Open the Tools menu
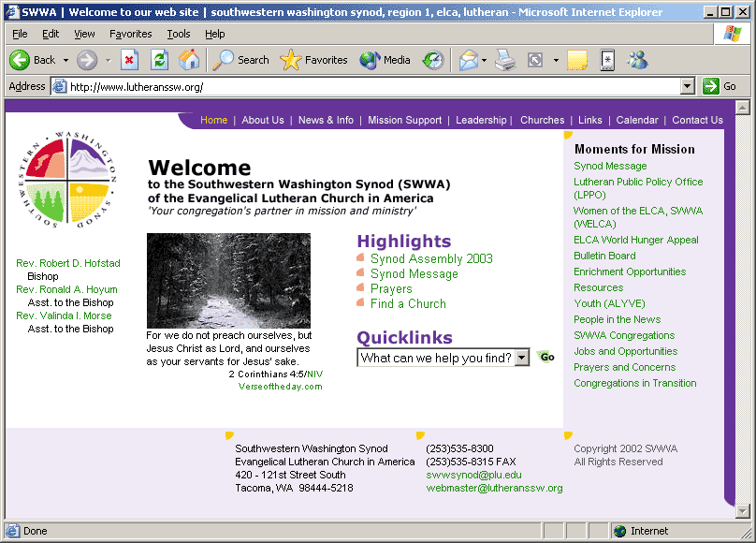Screen dimensions: 756x543 pos(179,34)
